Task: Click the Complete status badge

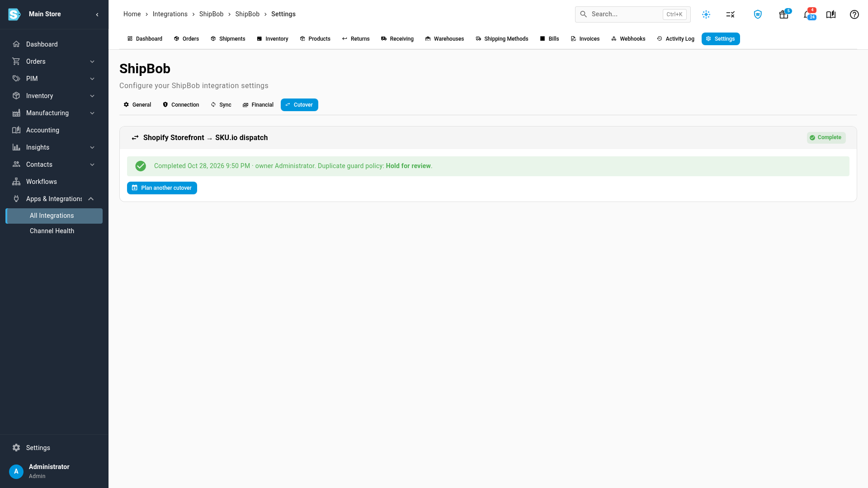Action: (826, 137)
